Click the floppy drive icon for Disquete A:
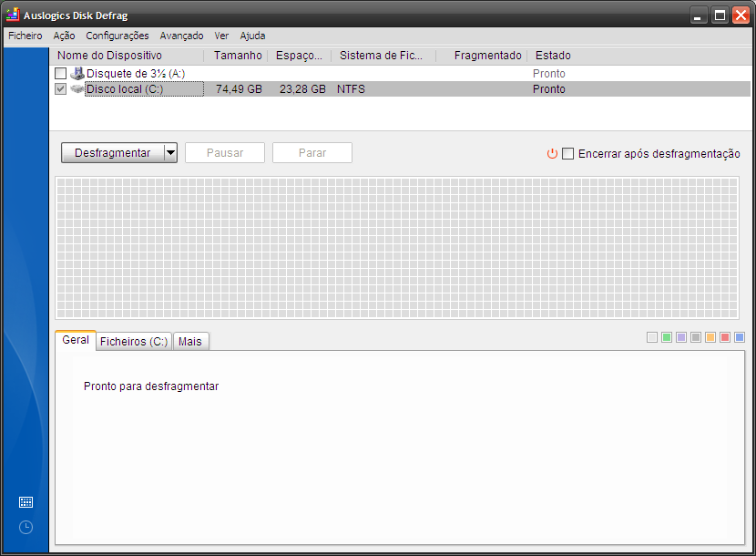756x556 pixels. 77,73
